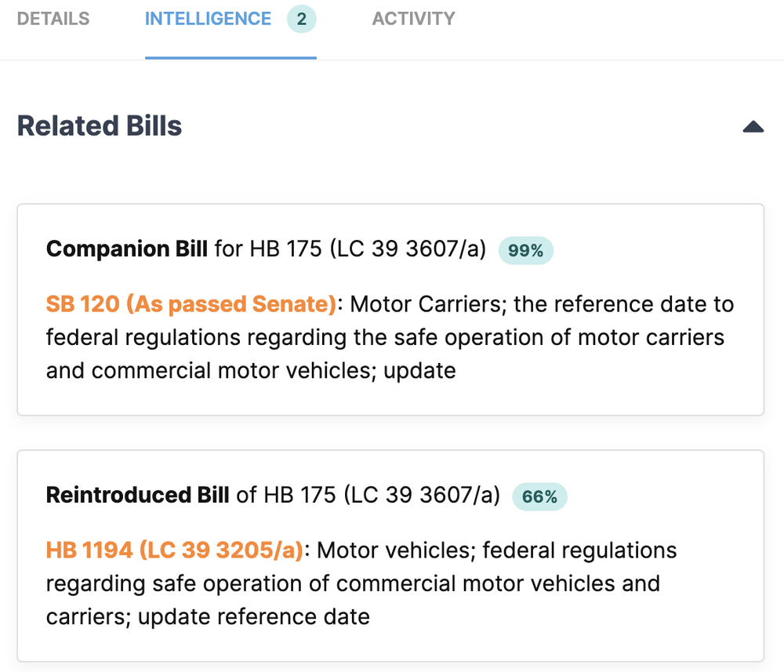Viewport: 784px width, 672px height.
Task: Click the word 'for' in Companion Bill title
Action: 229,250
